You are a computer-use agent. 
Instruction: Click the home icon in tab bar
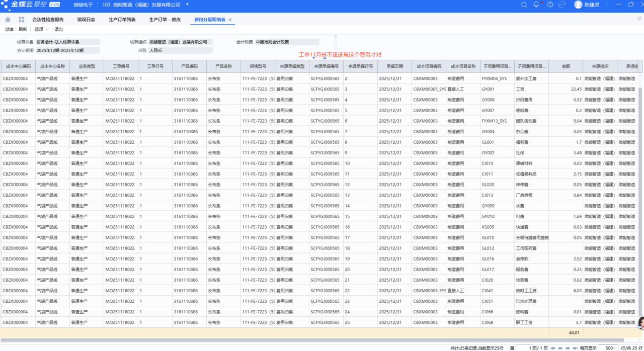(x=8, y=20)
